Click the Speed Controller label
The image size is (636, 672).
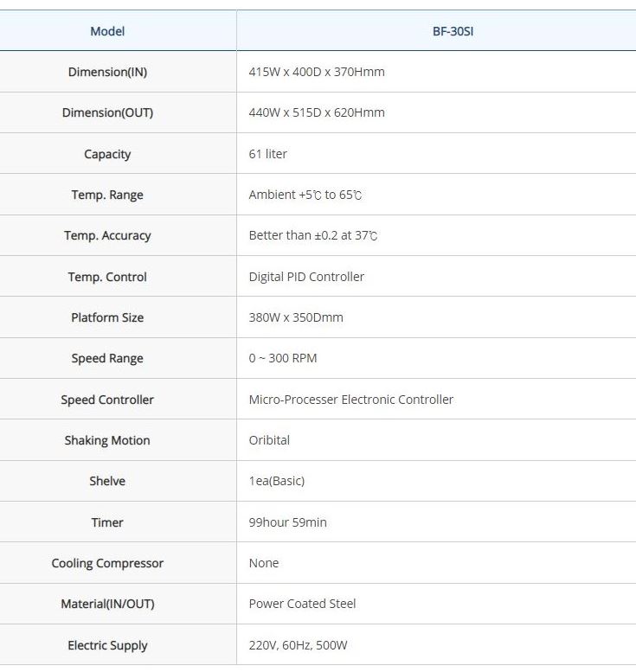tap(107, 400)
